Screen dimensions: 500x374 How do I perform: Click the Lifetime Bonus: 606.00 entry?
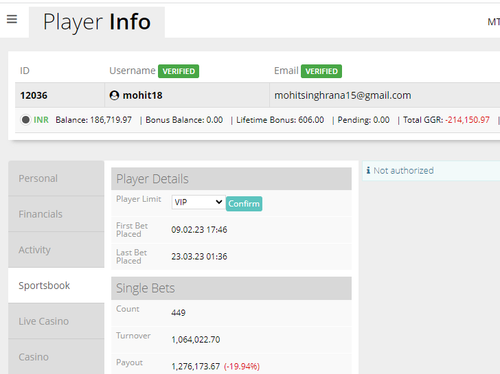tap(280, 120)
